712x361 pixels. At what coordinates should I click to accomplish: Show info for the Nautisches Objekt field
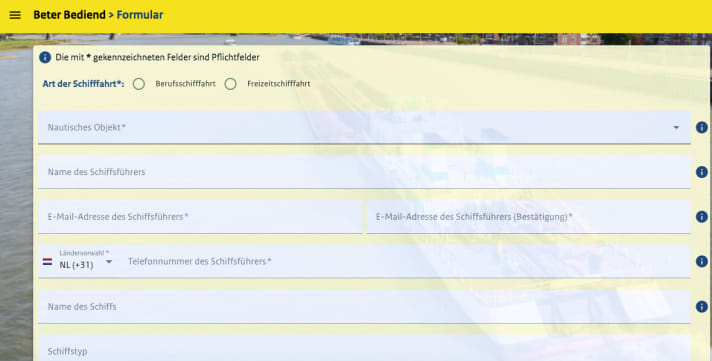click(702, 127)
